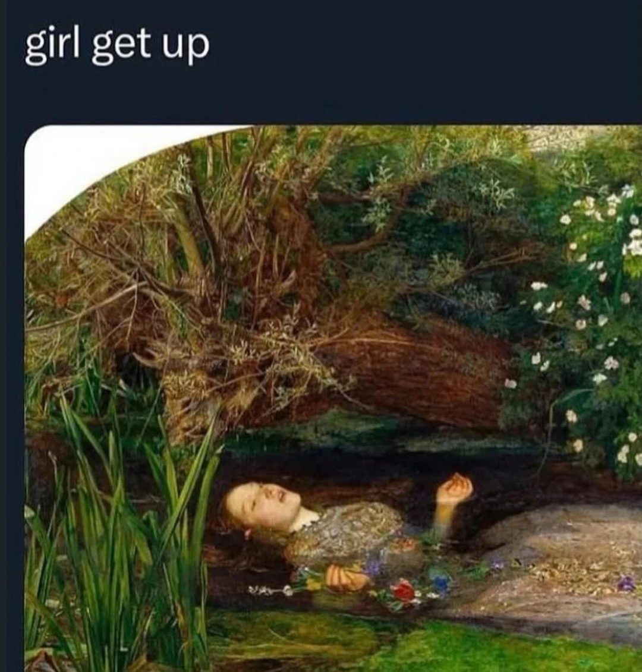The width and height of the screenshot is (642, 672).
Task: Click the bright green grass bank at bottom
Action: point(429,647)
